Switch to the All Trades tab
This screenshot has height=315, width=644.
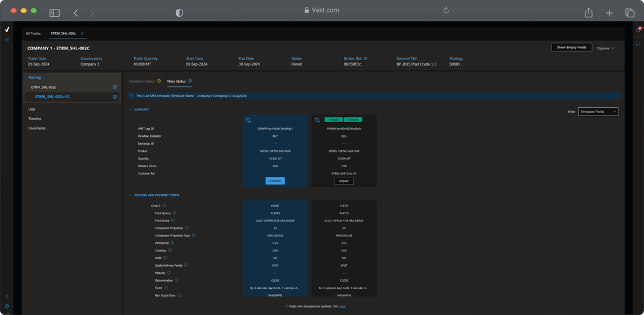33,33
